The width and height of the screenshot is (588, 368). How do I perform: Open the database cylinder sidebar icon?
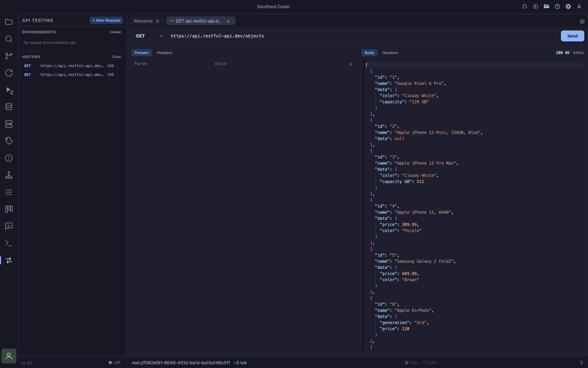coord(9,107)
